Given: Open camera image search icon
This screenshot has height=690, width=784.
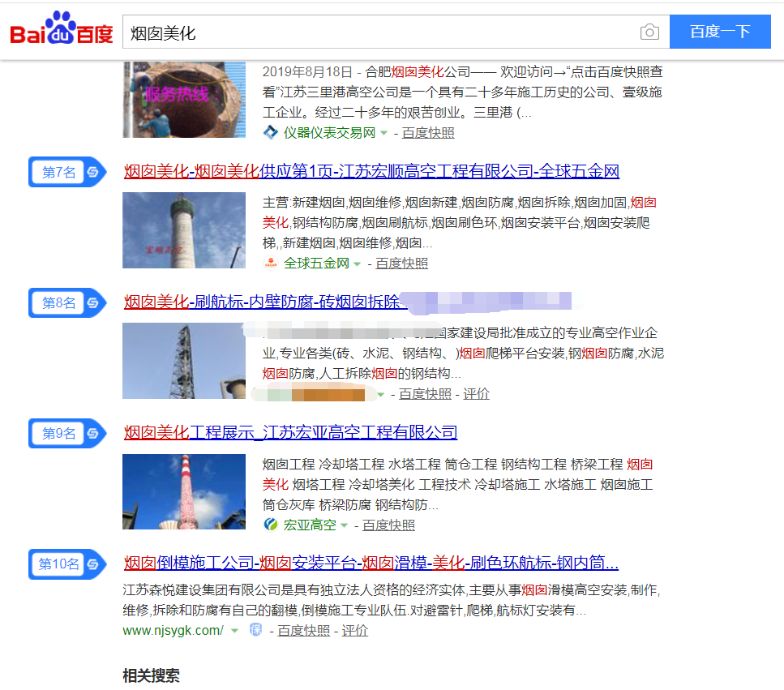Looking at the screenshot, I should coord(649,32).
